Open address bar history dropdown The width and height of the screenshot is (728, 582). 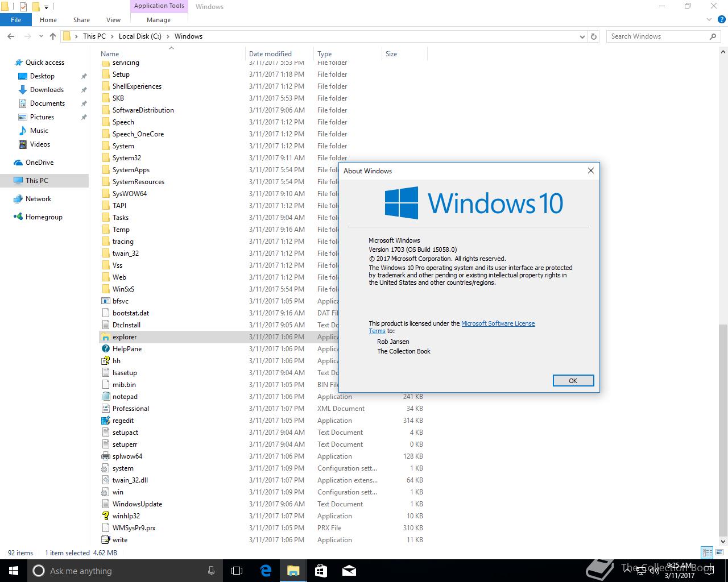pyautogui.click(x=582, y=36)
